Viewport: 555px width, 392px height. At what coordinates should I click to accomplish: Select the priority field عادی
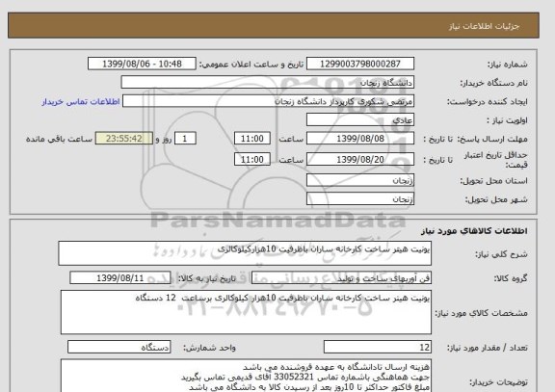[360, 120]
